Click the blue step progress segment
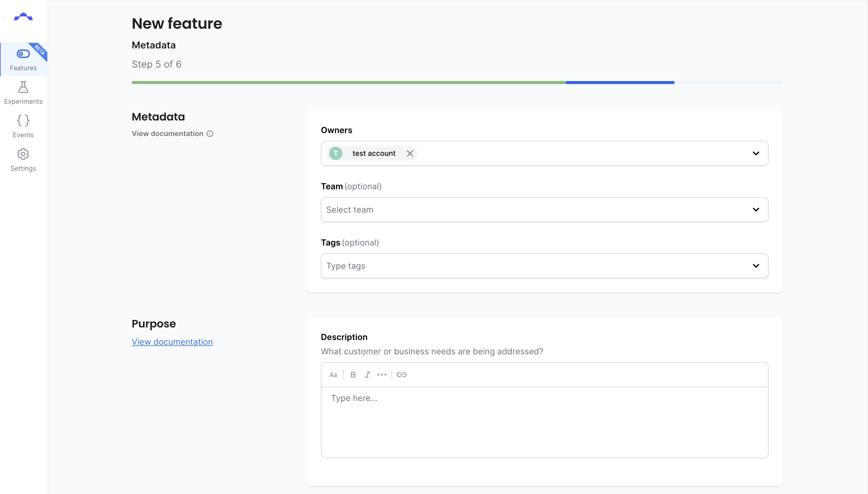 (620, 83)
